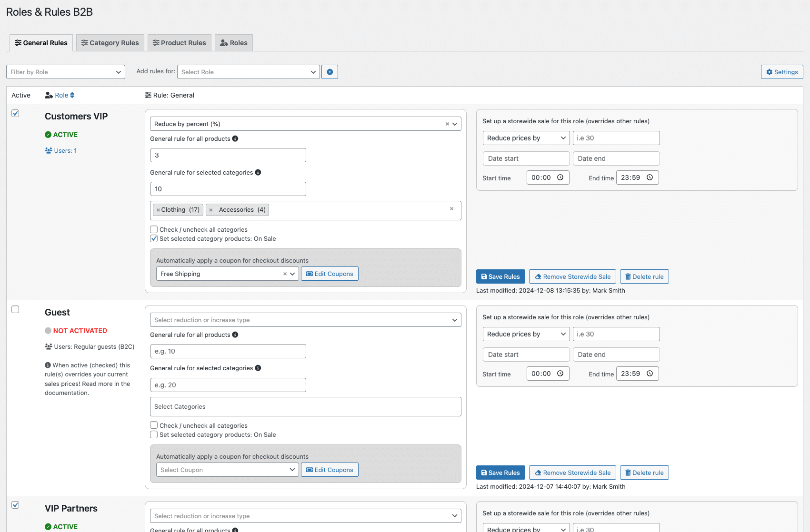Click the info icon beside Customers VIP selected-categories rule
Screen dimensions: 810x532
258,172
